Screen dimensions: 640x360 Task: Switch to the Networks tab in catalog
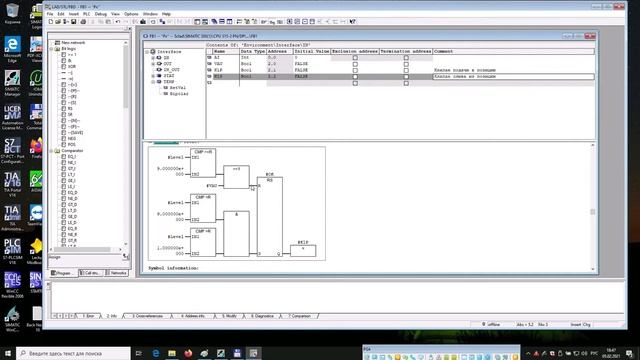(x=117, y=273)
